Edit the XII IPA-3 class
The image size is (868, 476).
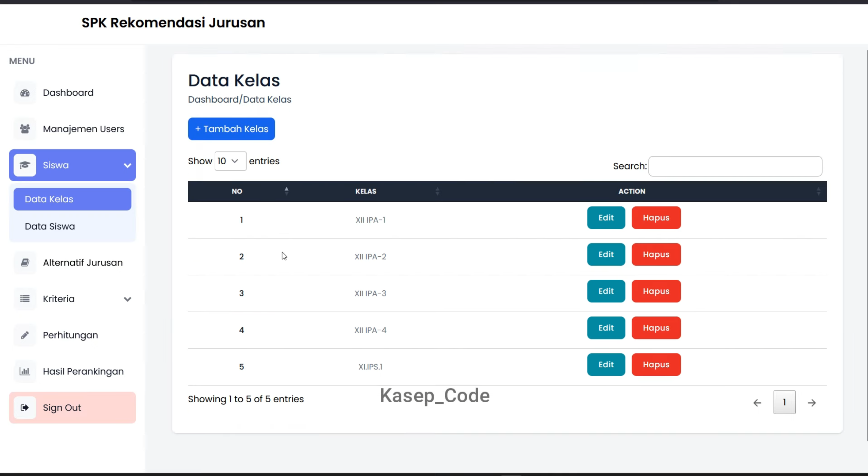click(606, 291)
